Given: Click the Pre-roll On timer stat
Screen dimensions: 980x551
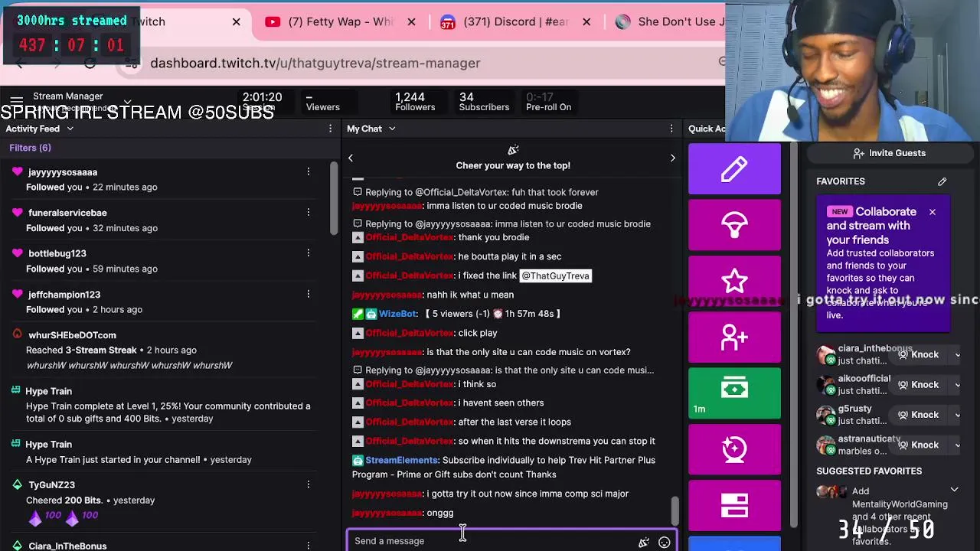Looking at the screenshot, I should 548,102.
